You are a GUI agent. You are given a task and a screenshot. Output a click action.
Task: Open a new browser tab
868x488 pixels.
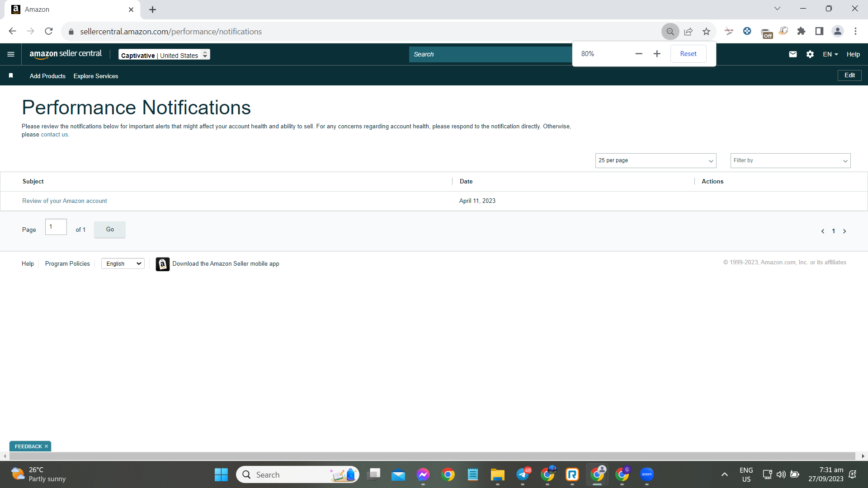[x=153, y=9]
